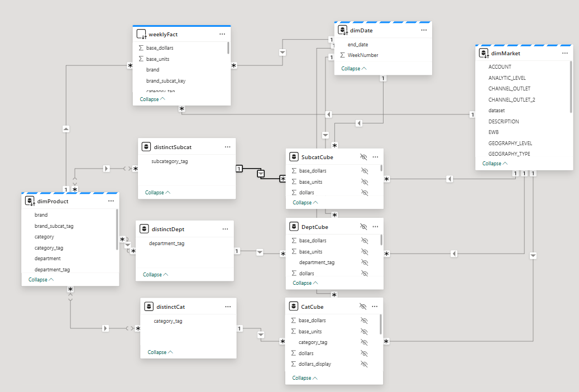Click the distinctSubcat table icon

(146, 147)
